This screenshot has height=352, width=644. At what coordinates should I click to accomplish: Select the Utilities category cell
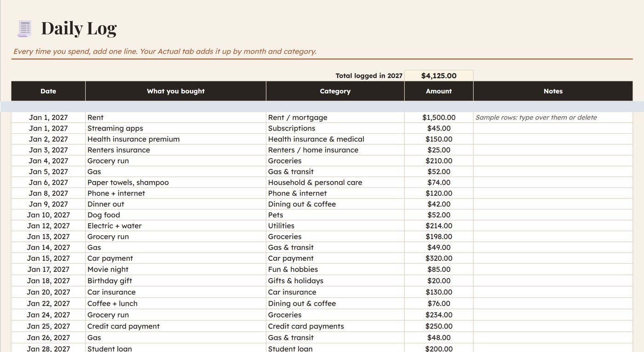(335, 226)
